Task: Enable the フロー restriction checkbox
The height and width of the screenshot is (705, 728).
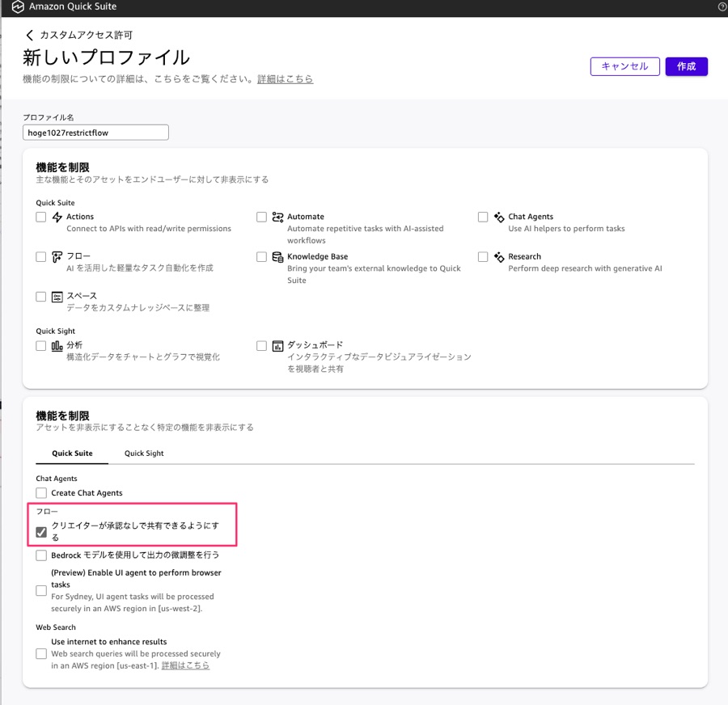Action: [x=41, y=257]
